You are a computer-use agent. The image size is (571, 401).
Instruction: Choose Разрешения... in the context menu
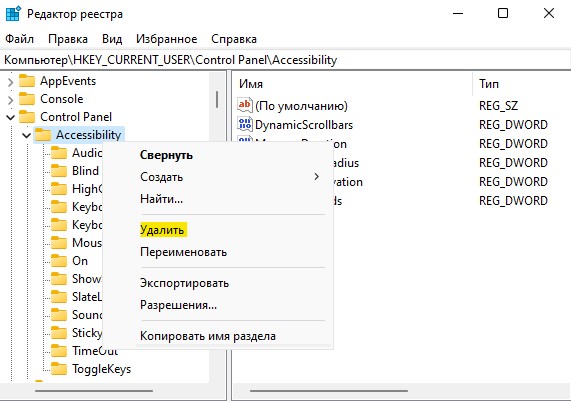click(x=217, y=305)
